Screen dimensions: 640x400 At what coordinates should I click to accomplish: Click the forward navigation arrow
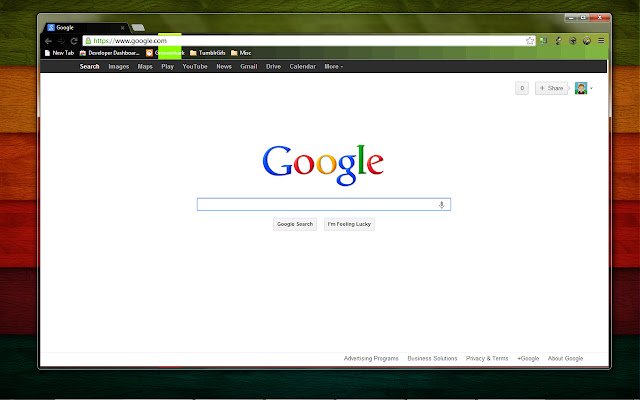click(x=61, y=41)
